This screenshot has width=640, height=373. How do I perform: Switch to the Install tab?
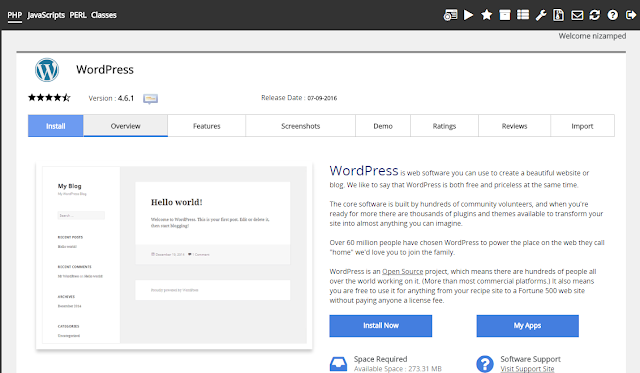56,126
